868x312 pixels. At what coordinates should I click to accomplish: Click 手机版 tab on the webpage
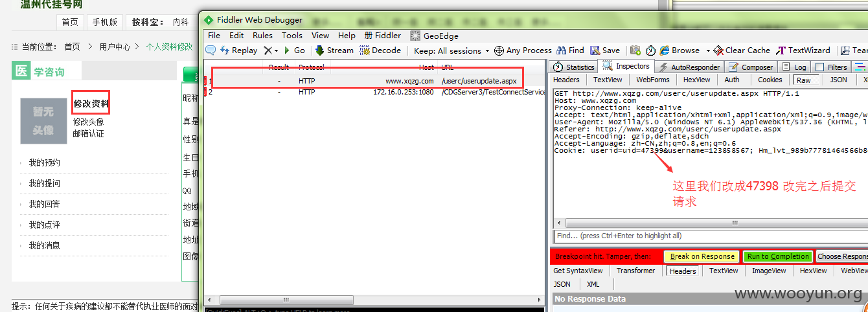pyautogui.click(x=104, y=22)
